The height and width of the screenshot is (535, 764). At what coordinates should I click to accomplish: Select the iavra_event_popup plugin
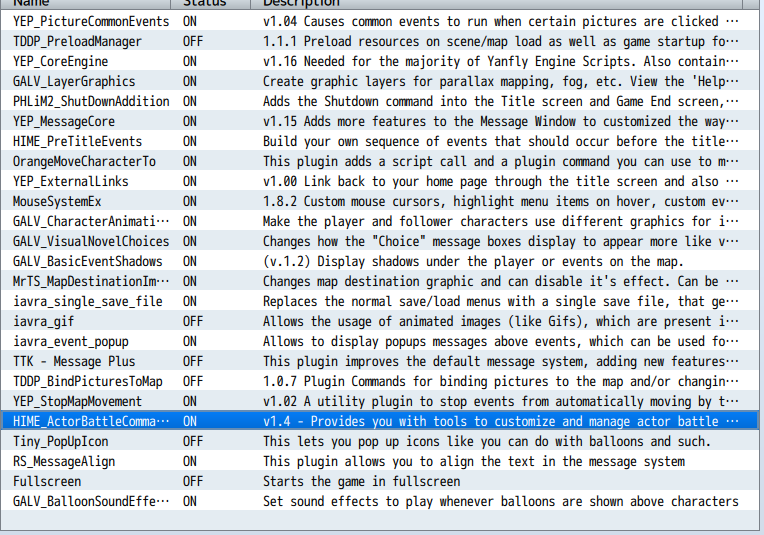click(71, 341)
